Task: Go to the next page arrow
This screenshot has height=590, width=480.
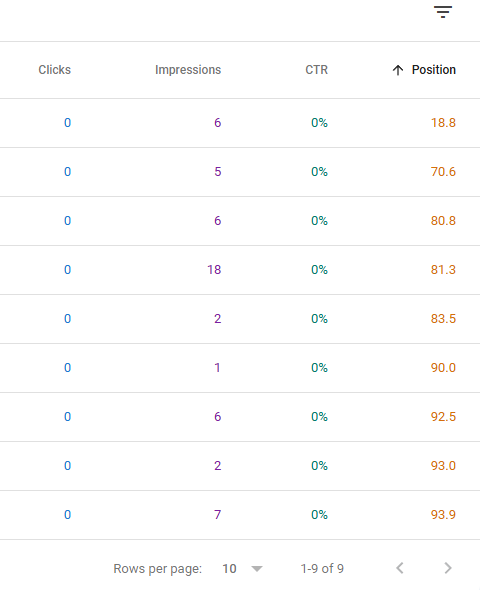Action: pos(448,568)
